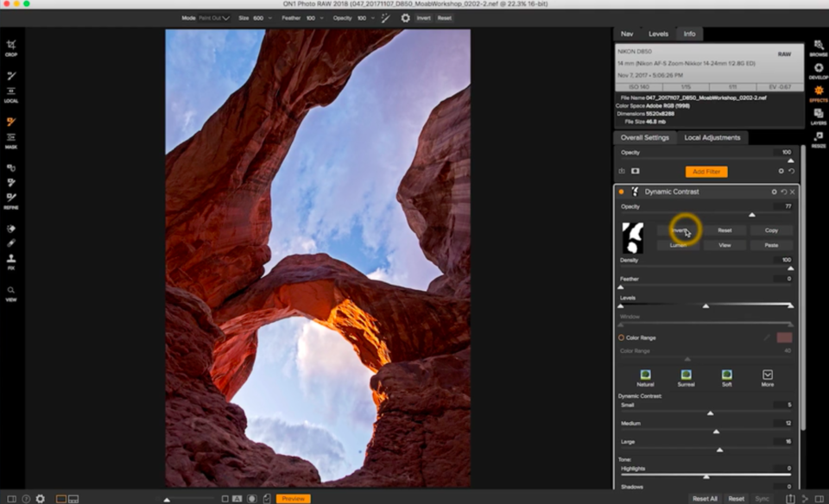Apply the Surreal preset

pyautogui.click(x=686, y=378)
